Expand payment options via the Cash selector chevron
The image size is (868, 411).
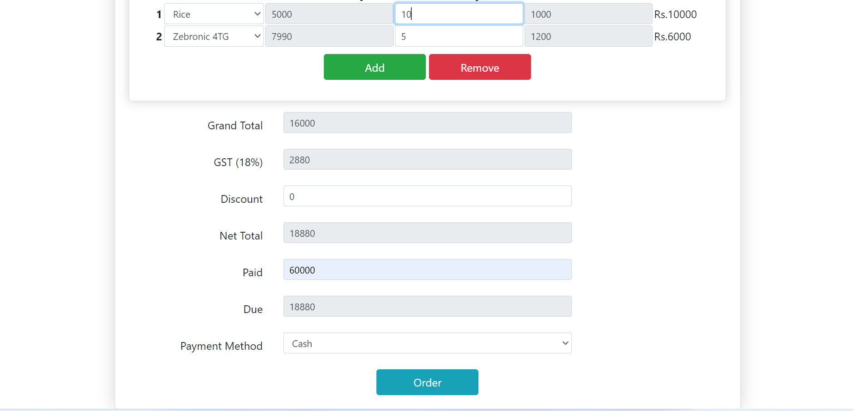pyautogui.click(x=565, y=343)
